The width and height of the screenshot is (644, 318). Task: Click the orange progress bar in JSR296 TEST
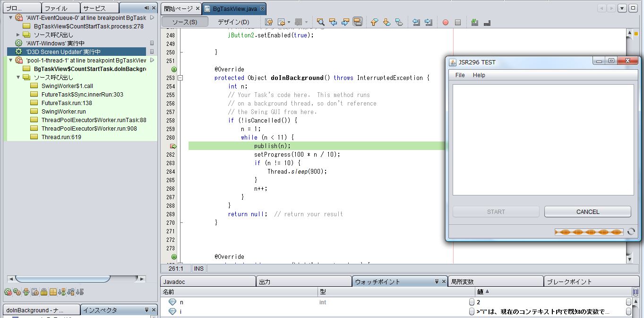click(x=589, y=232)
